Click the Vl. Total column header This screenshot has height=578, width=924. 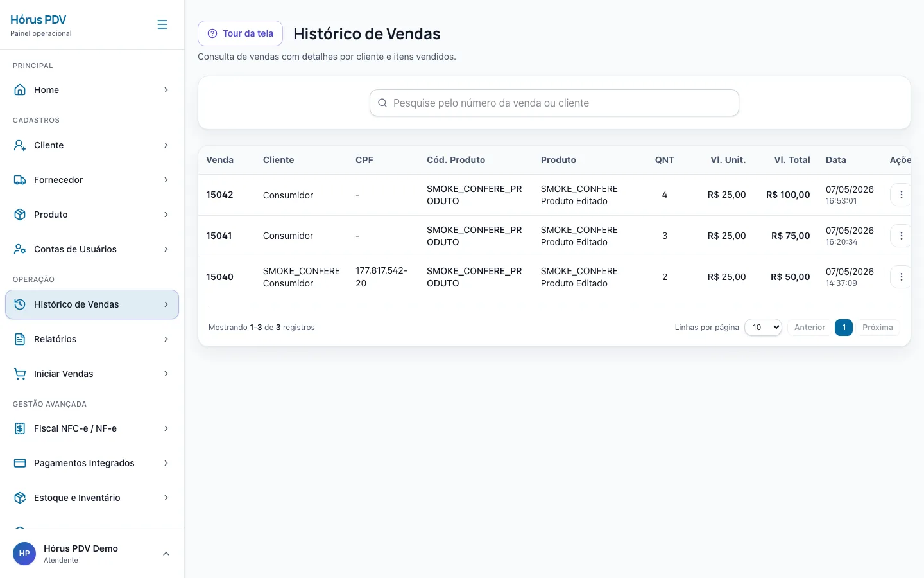point(792,160)
